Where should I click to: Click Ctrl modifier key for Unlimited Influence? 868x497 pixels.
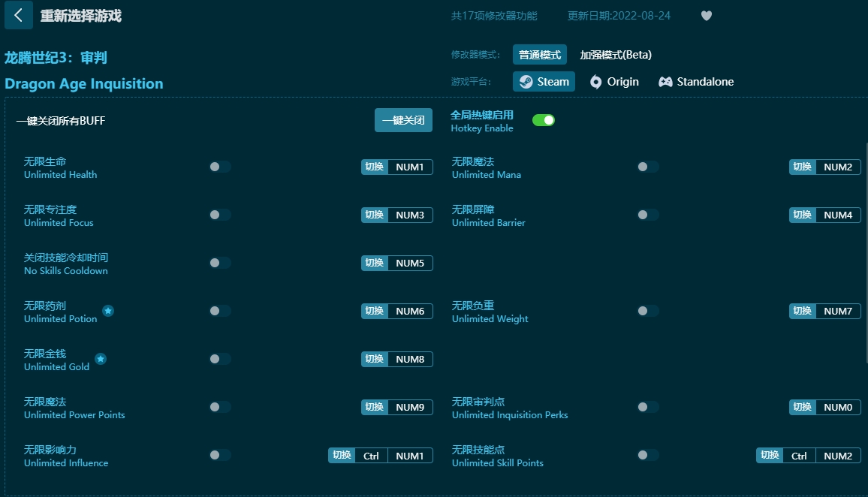(371, 455)
